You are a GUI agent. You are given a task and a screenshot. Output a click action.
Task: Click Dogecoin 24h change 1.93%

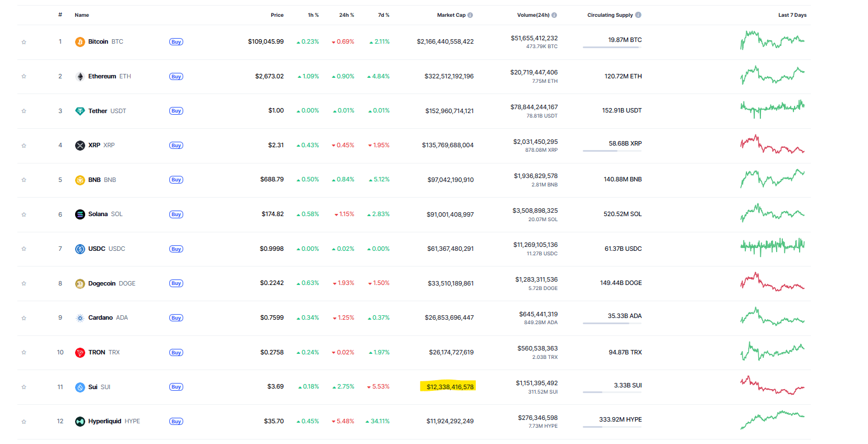[343, 283]
